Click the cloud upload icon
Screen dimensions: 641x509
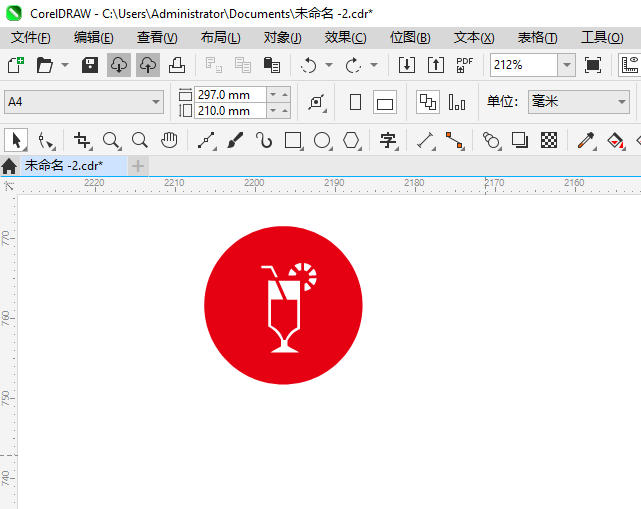(148, 65)
